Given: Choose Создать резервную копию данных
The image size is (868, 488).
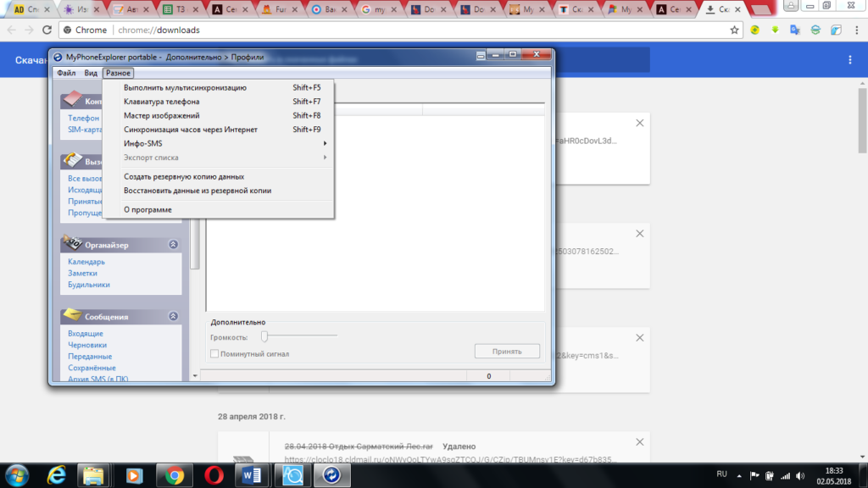Looking at the screenshot, I should click(184, 176).
